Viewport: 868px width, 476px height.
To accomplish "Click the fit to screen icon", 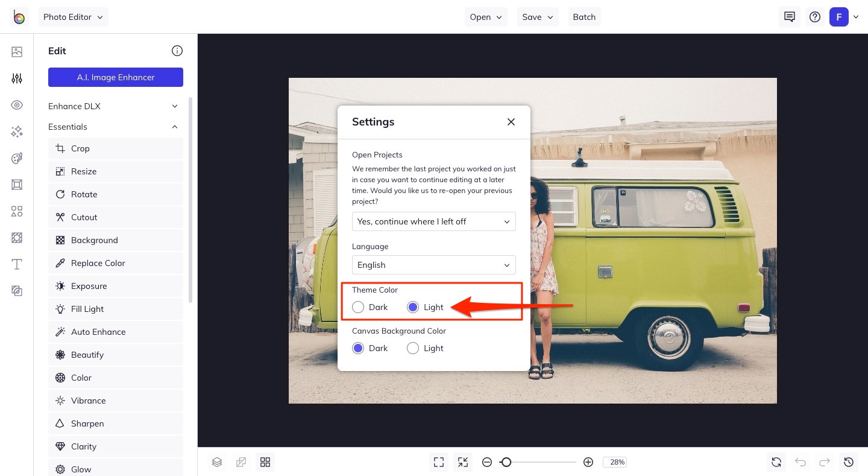I will tap(439, 462).
